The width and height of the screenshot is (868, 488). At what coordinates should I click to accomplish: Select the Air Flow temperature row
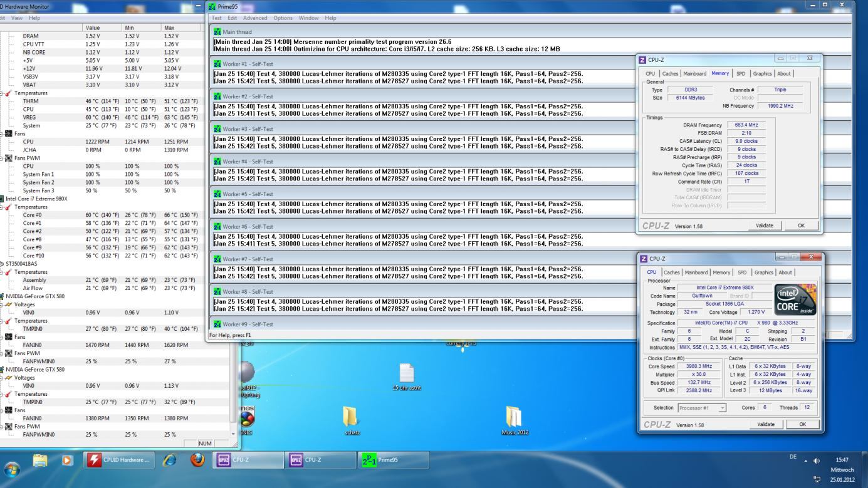click(100, 288)
